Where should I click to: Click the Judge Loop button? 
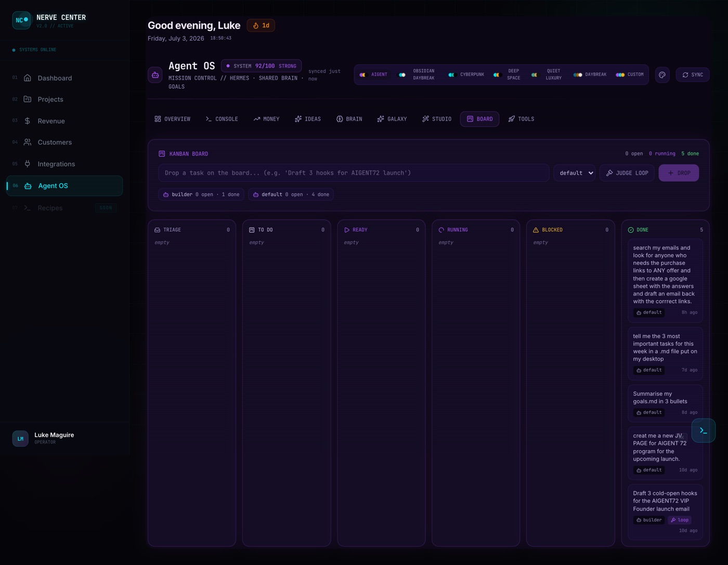[x=627, y=173]
